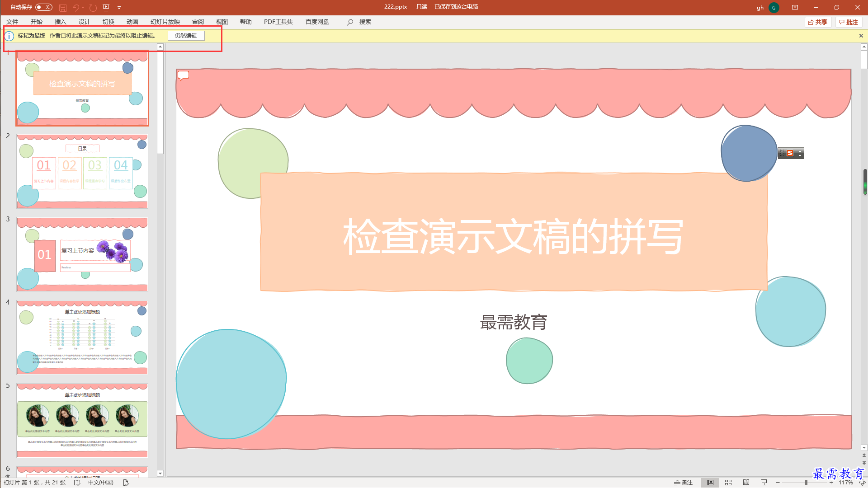Image resolution: width=868 pixels, height=488 pixels.
Task: Click the Sogou input method S icon
Action: tap(790, 153)
